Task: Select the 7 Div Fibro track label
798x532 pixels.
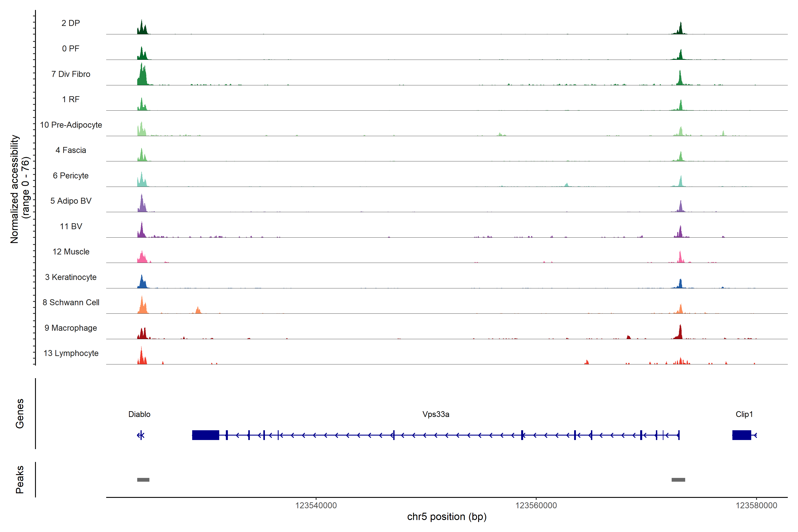Action: point(70,74)
